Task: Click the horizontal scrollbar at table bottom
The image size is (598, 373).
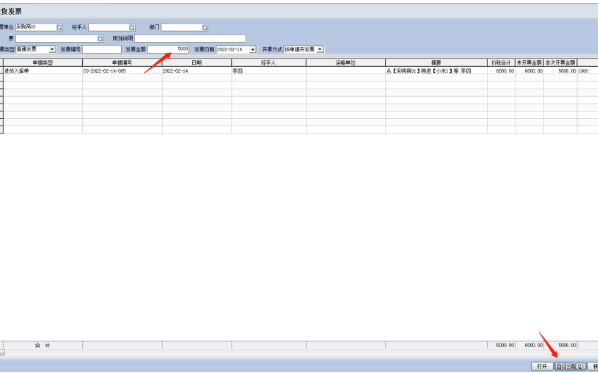Action: (299, 353)
